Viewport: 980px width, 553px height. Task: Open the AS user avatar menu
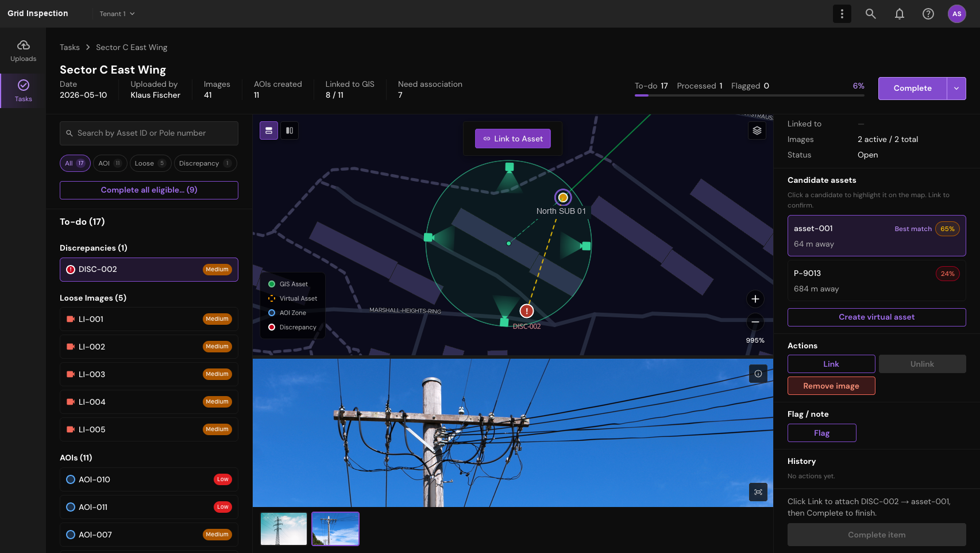pyautogui.click(x=957, y=14)
